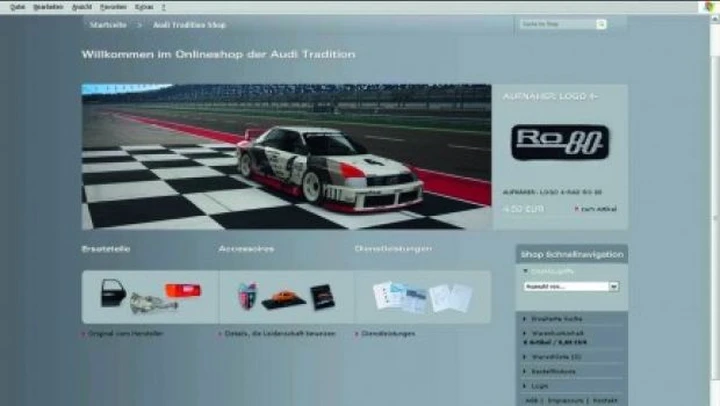Expand Bestellhistorie in sidebar
Screen dimensions: 720x406
pos(549,371)
